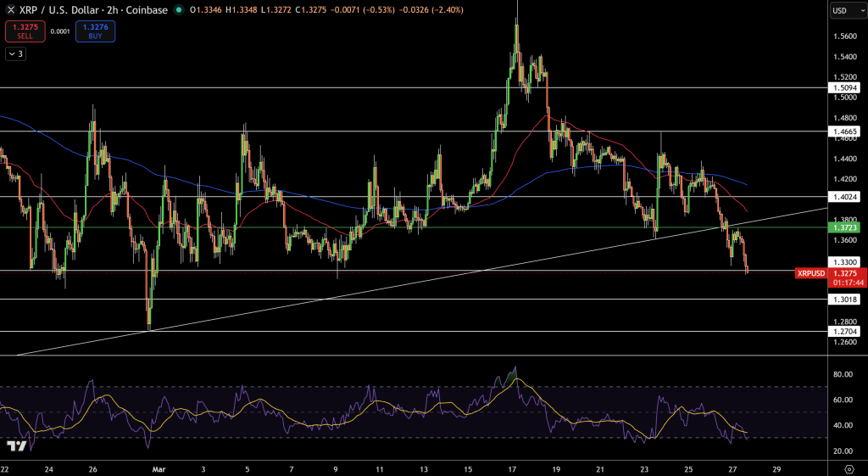Image resolution: width=868 pixels, height=476 pixels.
Task: Click the XRP coin logo icon
Action: [x=11, y=10]
